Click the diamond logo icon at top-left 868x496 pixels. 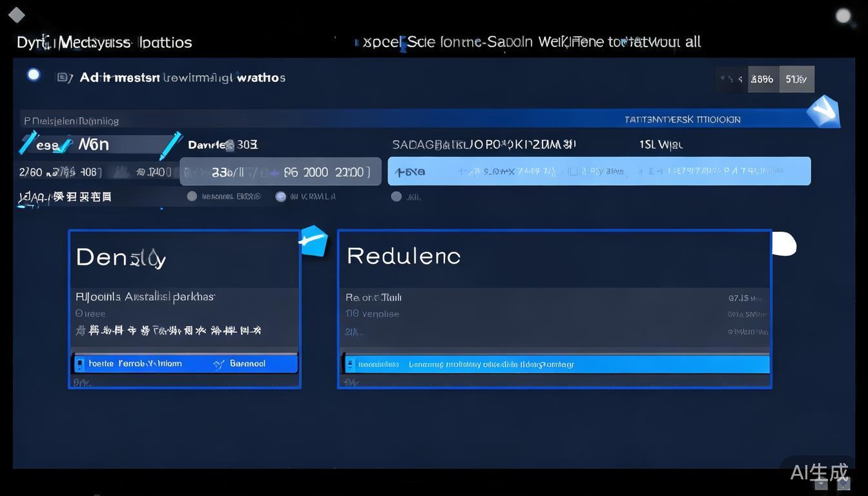click(15, 15)
